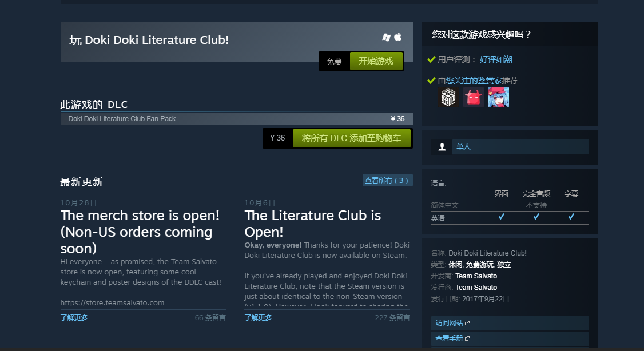Open the red devil curator avatar
Screen dimensions: 644x351
(473, 97)
